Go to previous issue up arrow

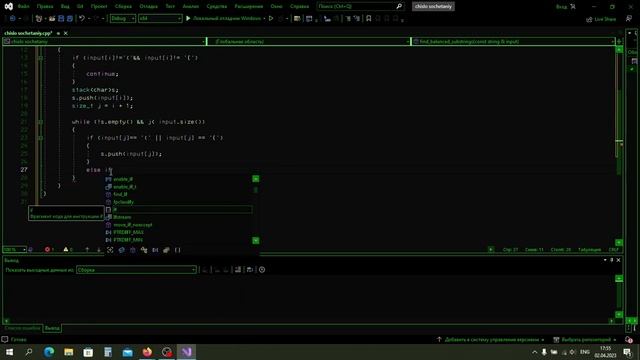87,249
